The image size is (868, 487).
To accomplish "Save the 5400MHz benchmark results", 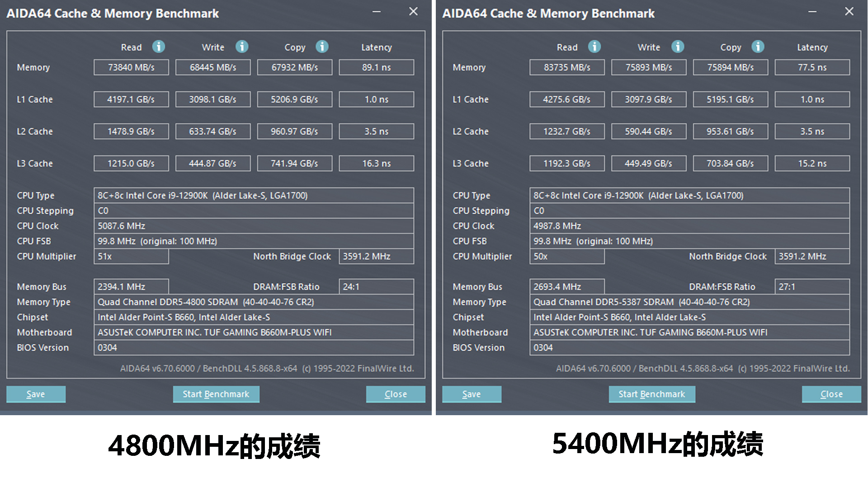I will 472,394.
